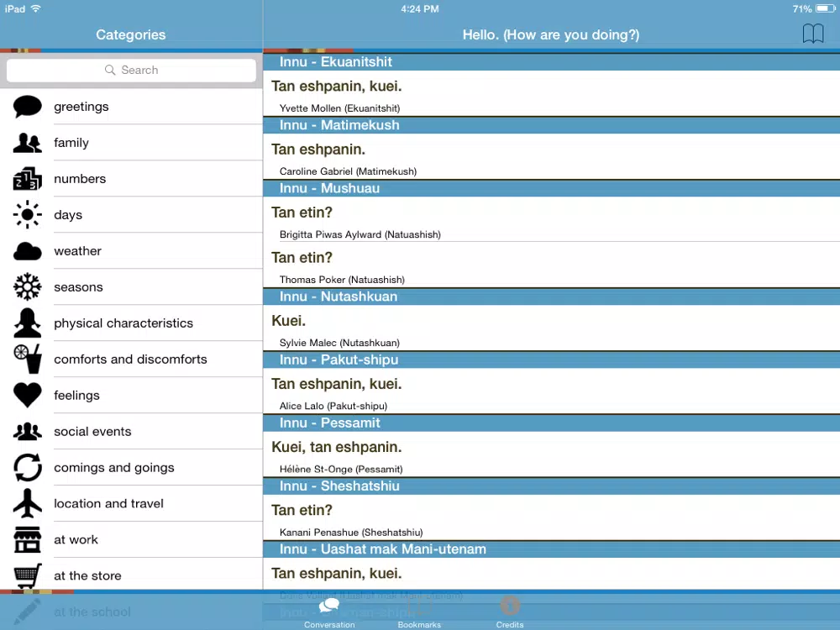The height and width of the screenshot is (630, 840).
Task: Choose the weather category
Action: click(131, 251)
